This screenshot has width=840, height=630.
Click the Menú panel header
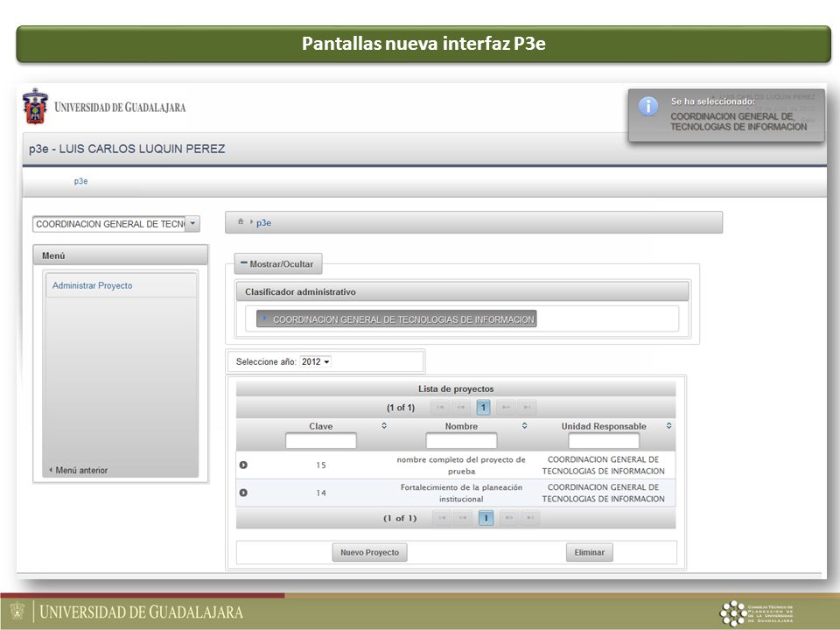click(121, 255)
